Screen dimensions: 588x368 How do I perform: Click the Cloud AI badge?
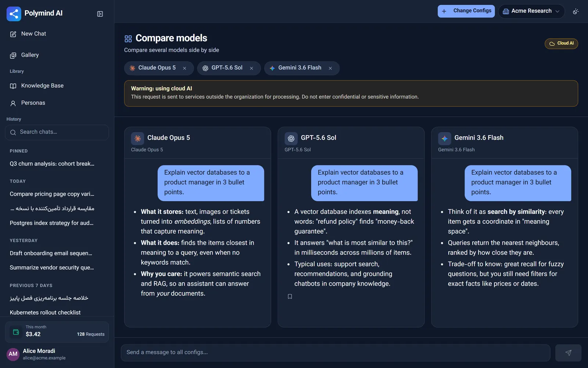point(561,43)
